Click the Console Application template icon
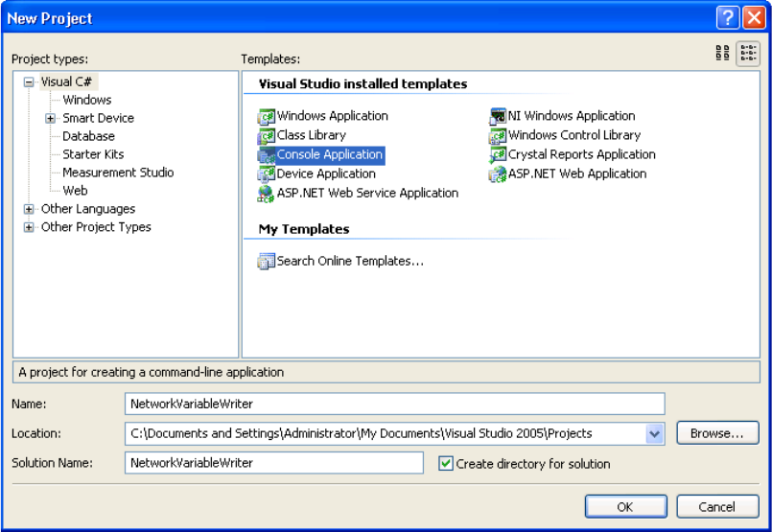 point(266,155)
